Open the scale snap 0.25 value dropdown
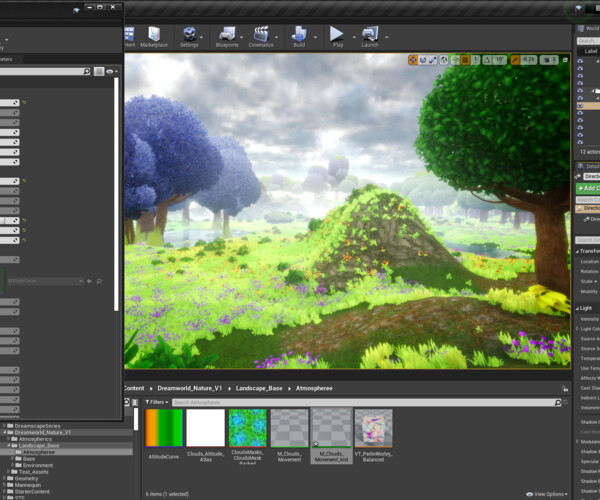This screenshot has width=600, height=500. [529, 60]
